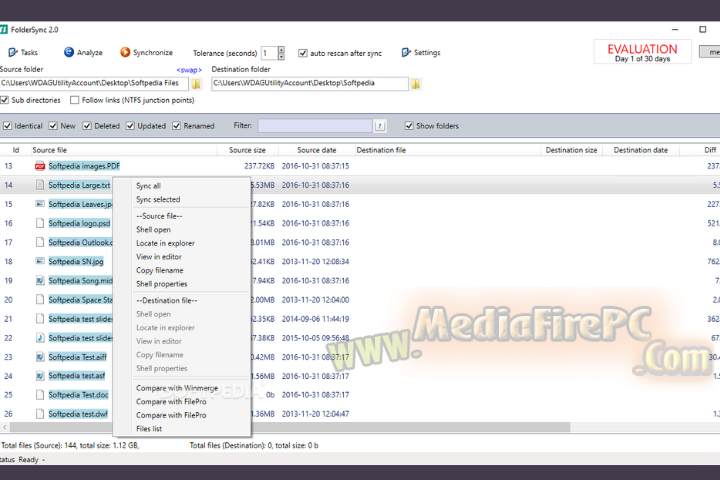
Task: Toggle the New filter checkbox
Action: click(x=53, y=126)
